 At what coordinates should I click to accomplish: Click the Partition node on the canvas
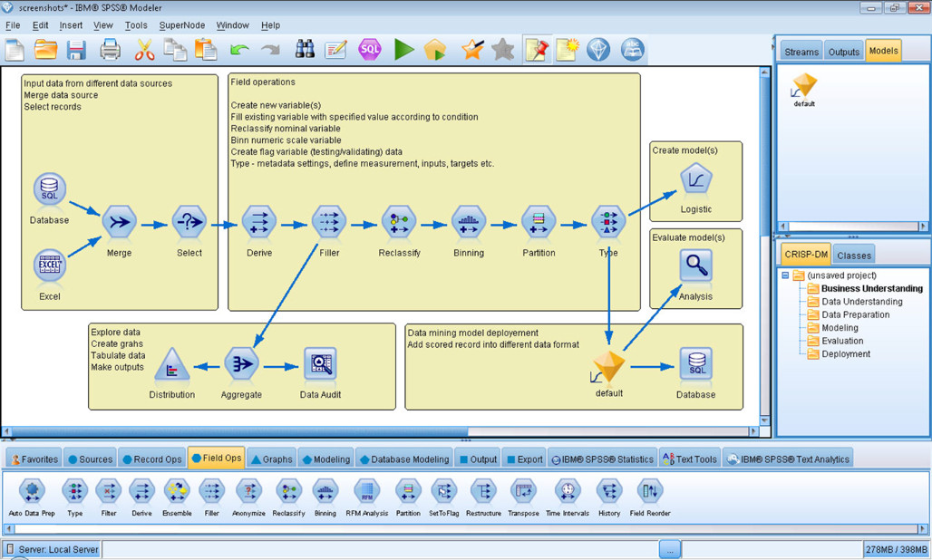point(539,222)
